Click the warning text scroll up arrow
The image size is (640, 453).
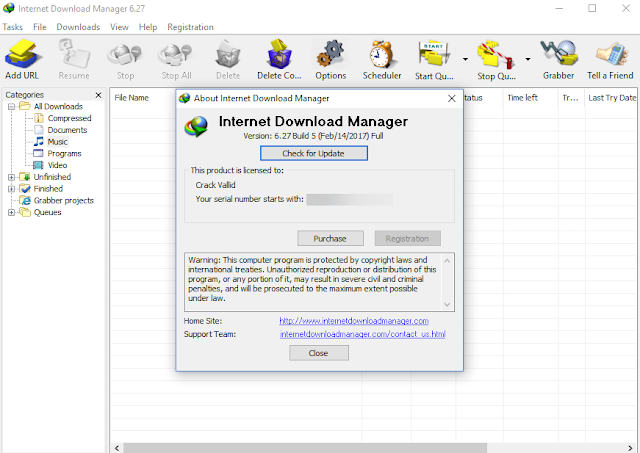point(447,260)
